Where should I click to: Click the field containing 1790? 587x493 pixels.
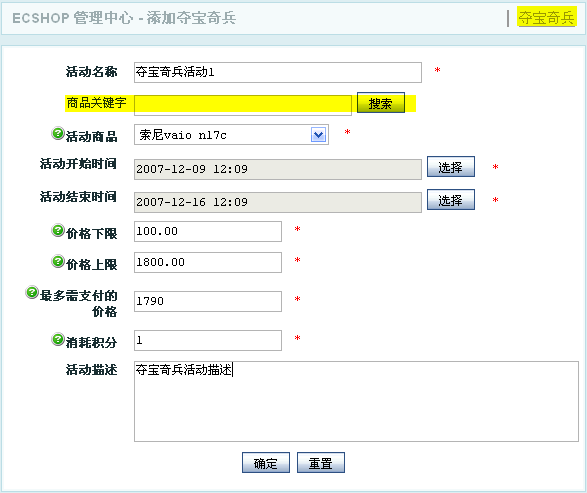coord(208,301)
